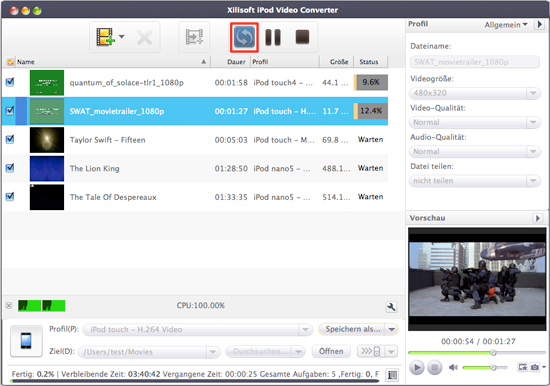Click the preview video frame
This screenshot has width=550, height=386.
477,279
